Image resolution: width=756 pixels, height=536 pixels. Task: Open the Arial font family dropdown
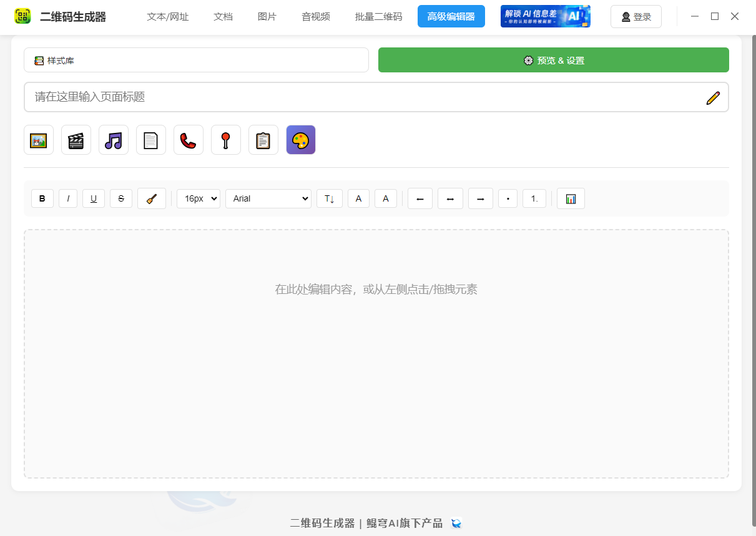click(x=268, y=198)
